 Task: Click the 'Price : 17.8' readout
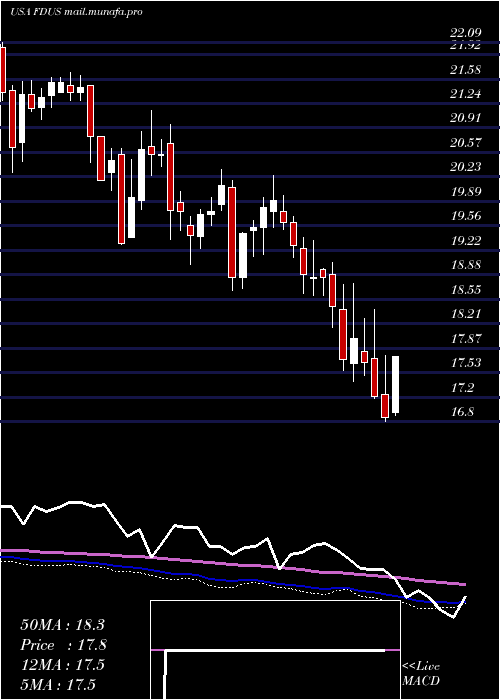tap(63, 645)
